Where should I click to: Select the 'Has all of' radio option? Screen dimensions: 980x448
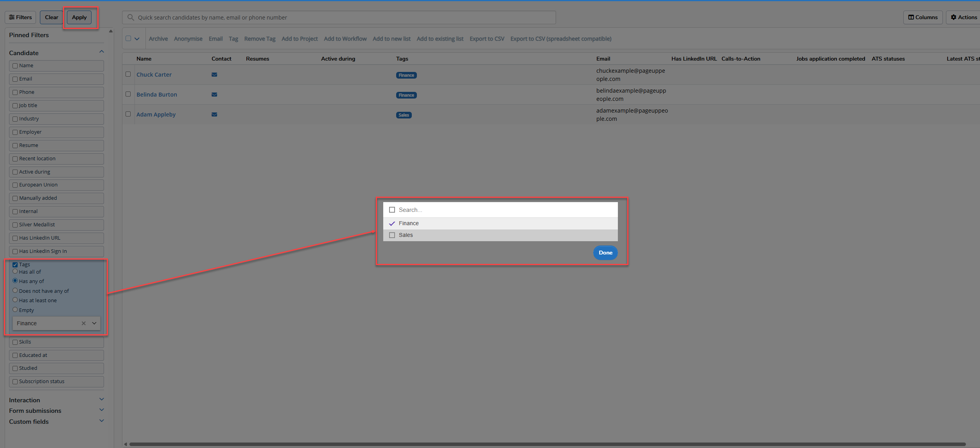click(15, 271)
